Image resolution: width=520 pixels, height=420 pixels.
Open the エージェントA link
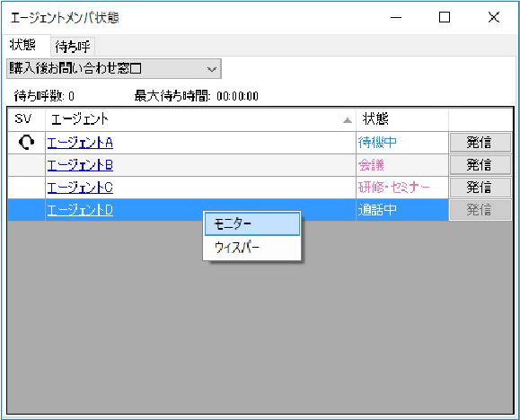click(80, 143)
